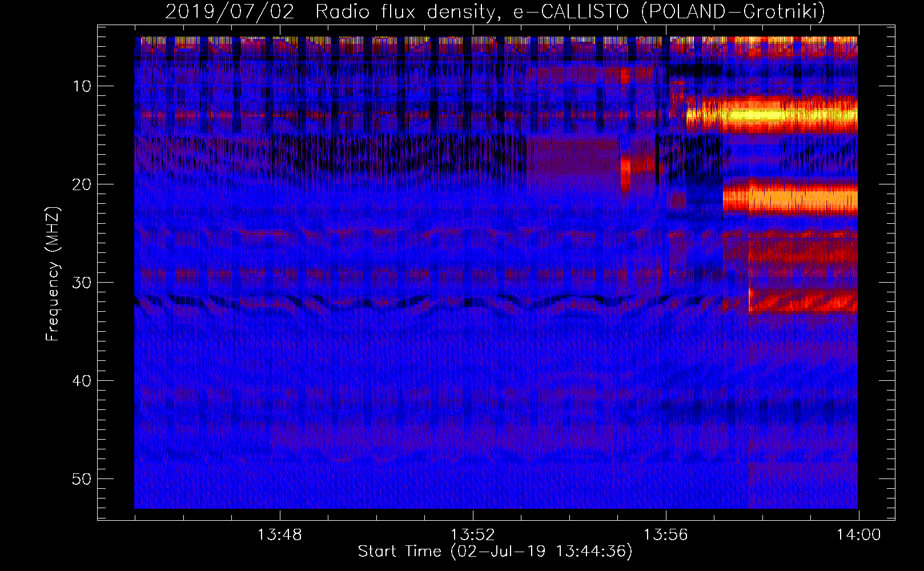Click the 20 MHz frequency tick label
The width and height of the screenshot is (924, 571).
click(82, 184)
